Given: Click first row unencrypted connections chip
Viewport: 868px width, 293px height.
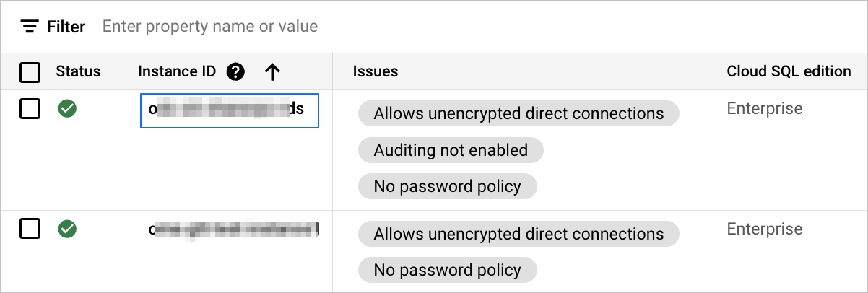Looking at the screenshot, I should (518, 113).
